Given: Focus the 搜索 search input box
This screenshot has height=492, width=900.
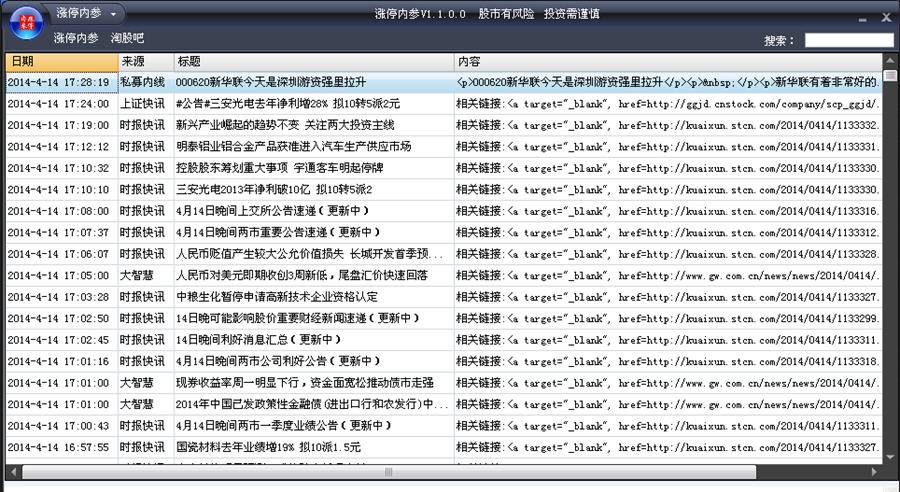Looking at the screenshot, I should [849, 40].
